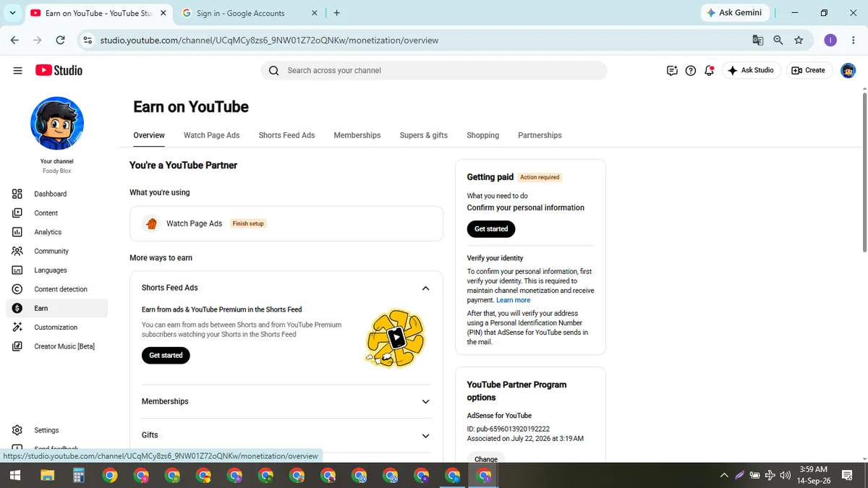Open Content detection icon in sidebar

17,289
